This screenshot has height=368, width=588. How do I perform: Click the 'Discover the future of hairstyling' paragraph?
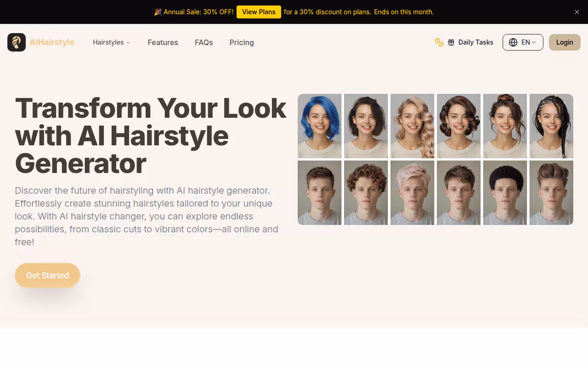click(147, 216)
